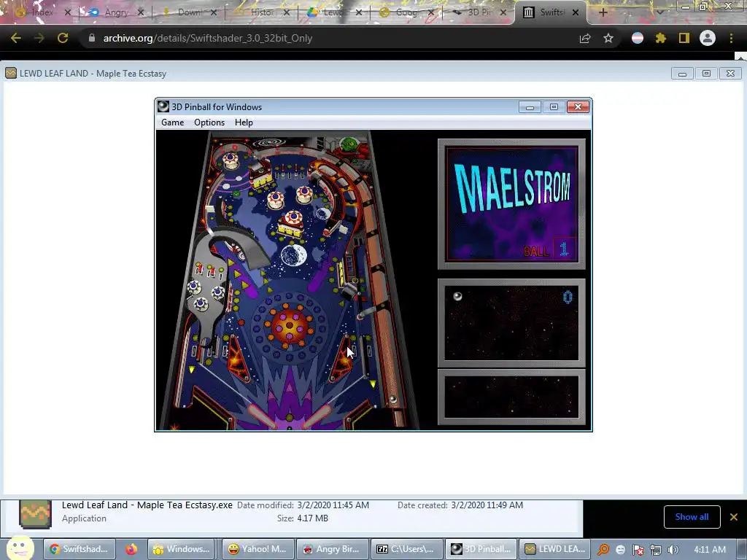Bookmark this page with star icon
This screenshot has height=560, width=747.
tap(608, 38)
